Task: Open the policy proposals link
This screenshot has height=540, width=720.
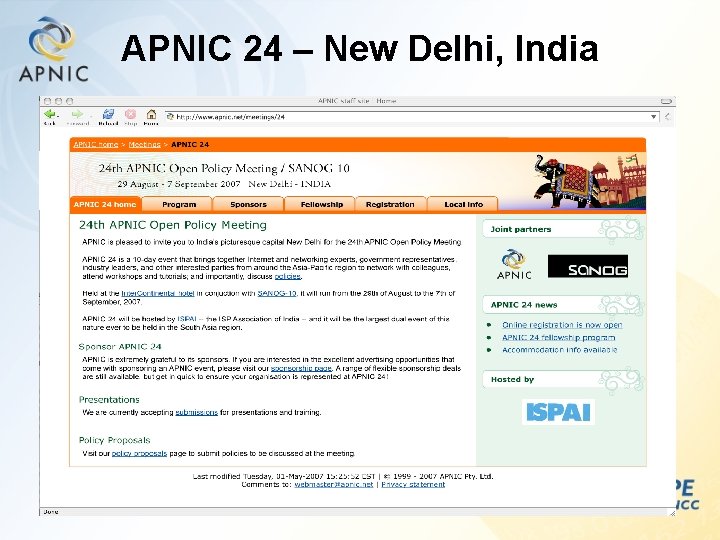Action: click(x=139, y=453)
